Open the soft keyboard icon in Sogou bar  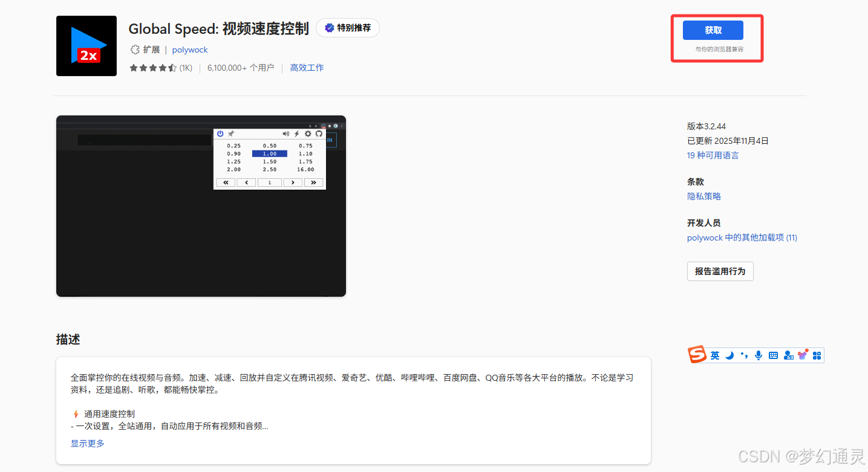pos(773,355)
